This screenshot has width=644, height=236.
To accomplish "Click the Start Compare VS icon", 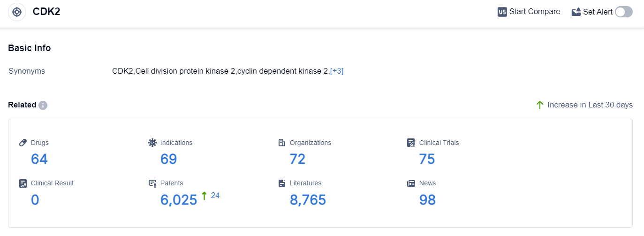I will click(502, 12).
